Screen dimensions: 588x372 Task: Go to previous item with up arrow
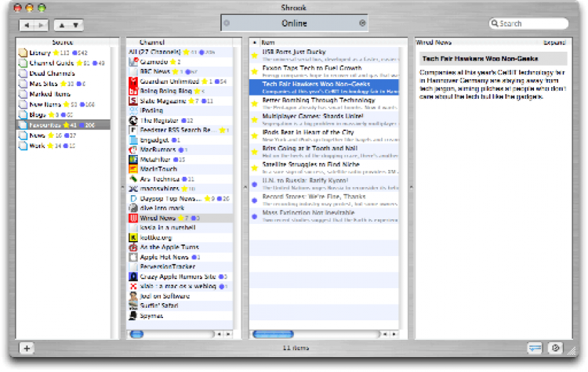click(61, 25)
